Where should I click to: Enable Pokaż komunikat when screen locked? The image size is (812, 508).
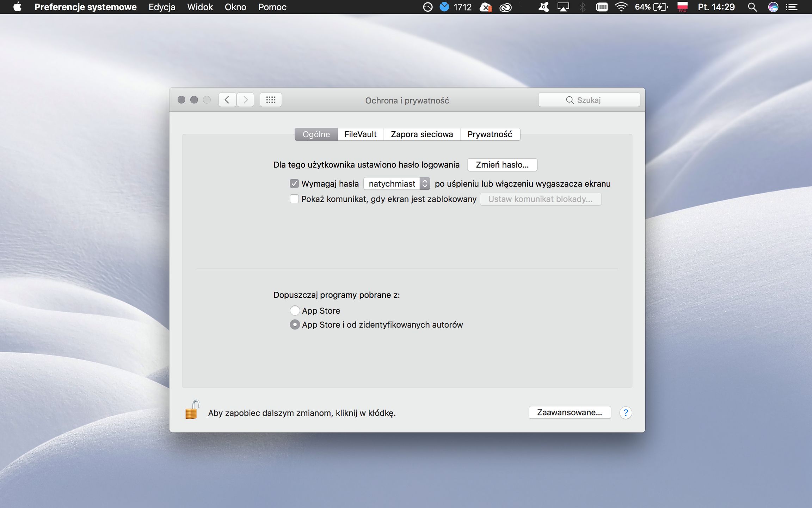pos(294,199)
